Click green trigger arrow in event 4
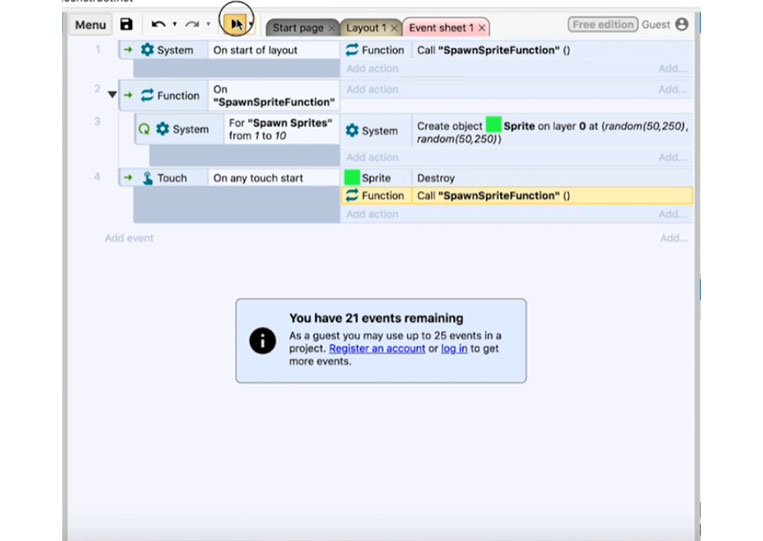 coord(128,178)
